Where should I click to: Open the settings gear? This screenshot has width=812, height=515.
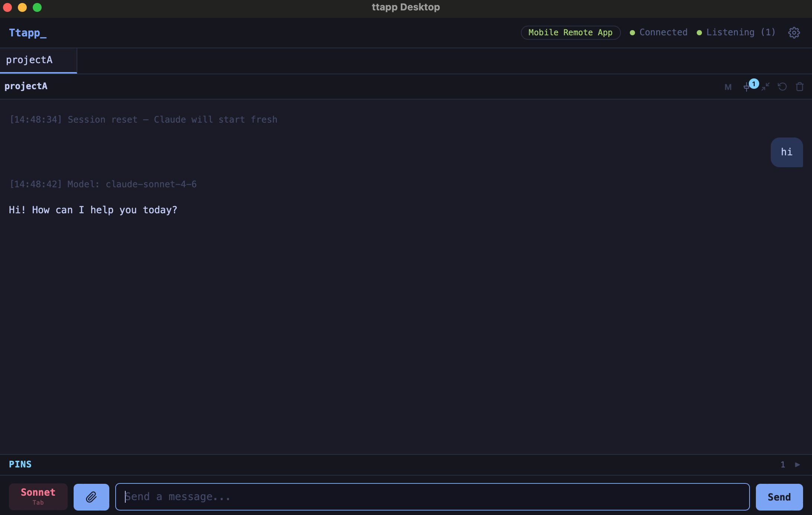tap(794, 33)
